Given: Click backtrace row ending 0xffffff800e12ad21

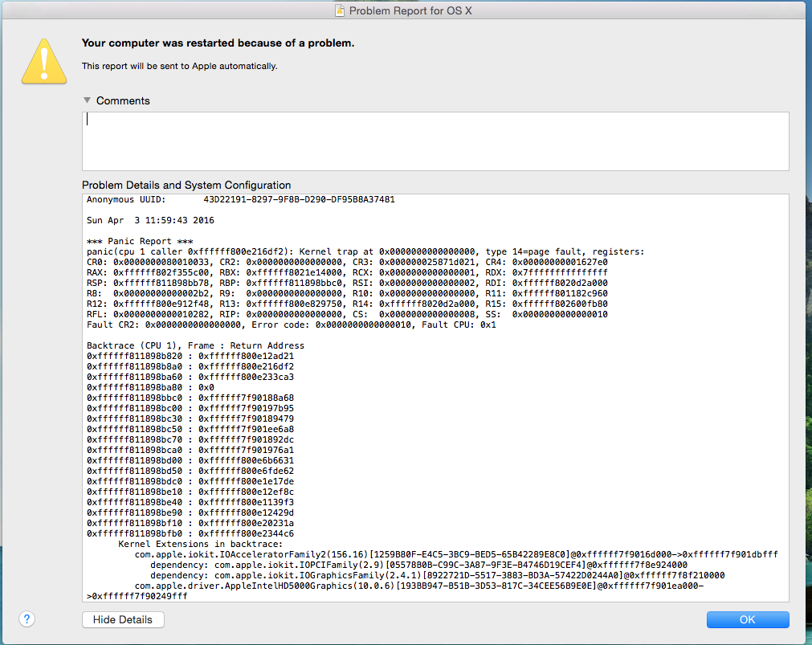Looking at the screenshot, I should coord(190,356).
